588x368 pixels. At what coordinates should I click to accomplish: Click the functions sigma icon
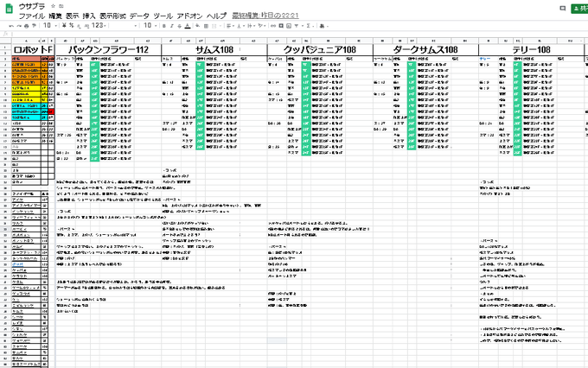pos(308,26)
